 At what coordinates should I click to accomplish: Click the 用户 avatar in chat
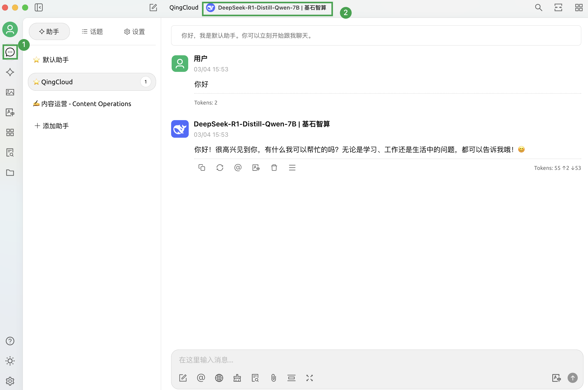pos(180,64)
